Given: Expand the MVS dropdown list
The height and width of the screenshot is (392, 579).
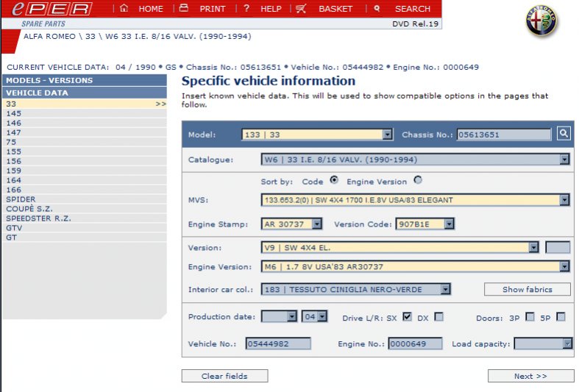Looking at the screenshot, I should tap(564, 200).
